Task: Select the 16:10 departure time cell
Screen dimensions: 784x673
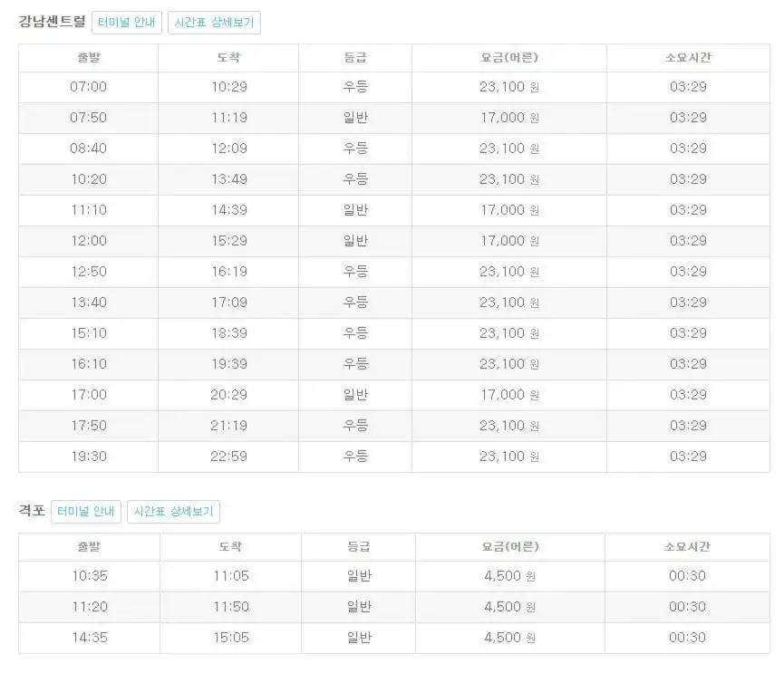Action: tap(89, 364)
